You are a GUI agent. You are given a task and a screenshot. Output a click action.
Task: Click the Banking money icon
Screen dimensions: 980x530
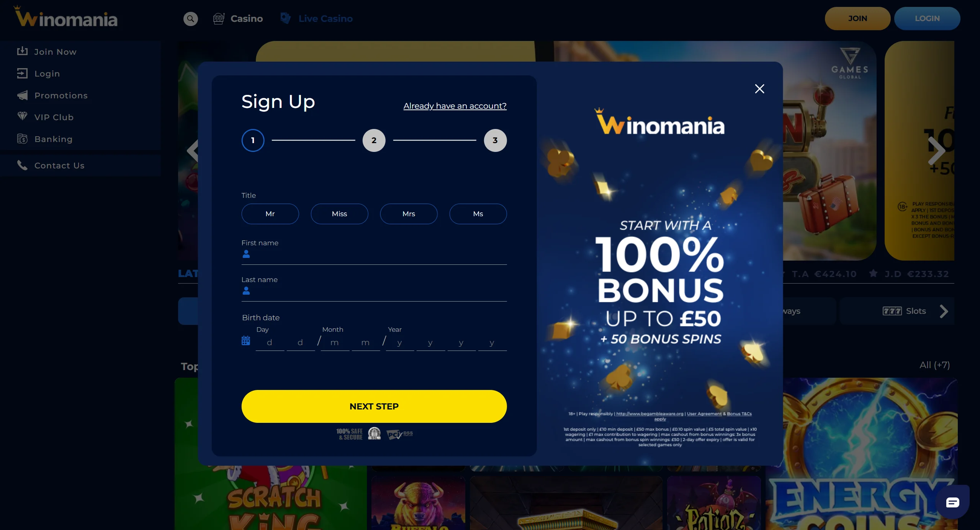(x=23, y=139)
